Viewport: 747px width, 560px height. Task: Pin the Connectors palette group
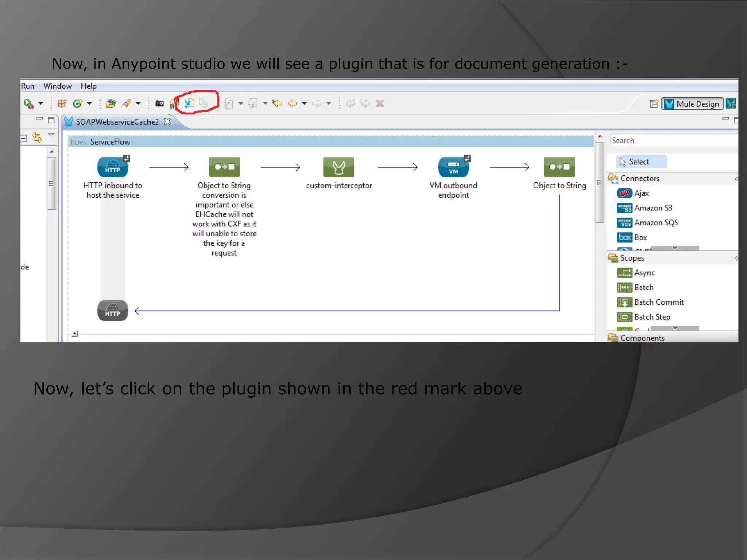736,179
